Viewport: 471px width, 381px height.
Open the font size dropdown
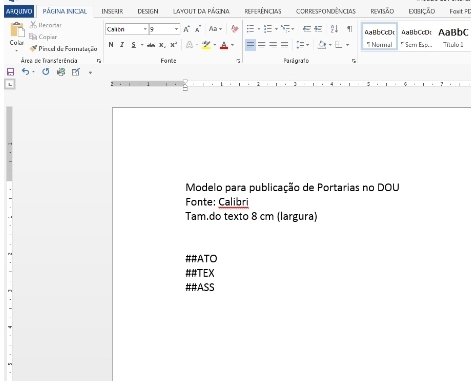(x=176, y=29)
